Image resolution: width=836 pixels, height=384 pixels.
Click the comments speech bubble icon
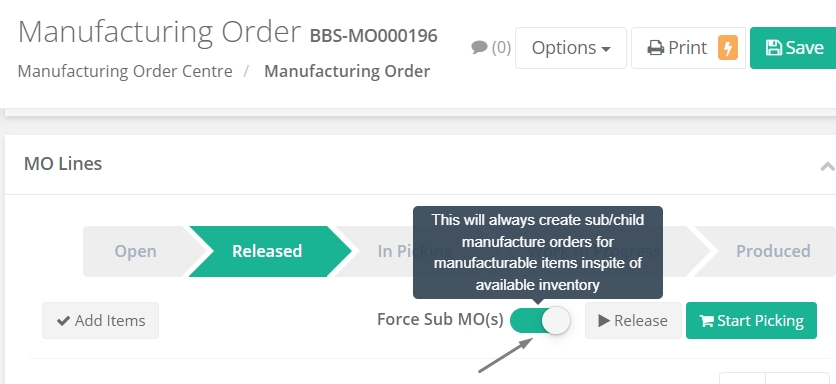(x=479, y=47)
